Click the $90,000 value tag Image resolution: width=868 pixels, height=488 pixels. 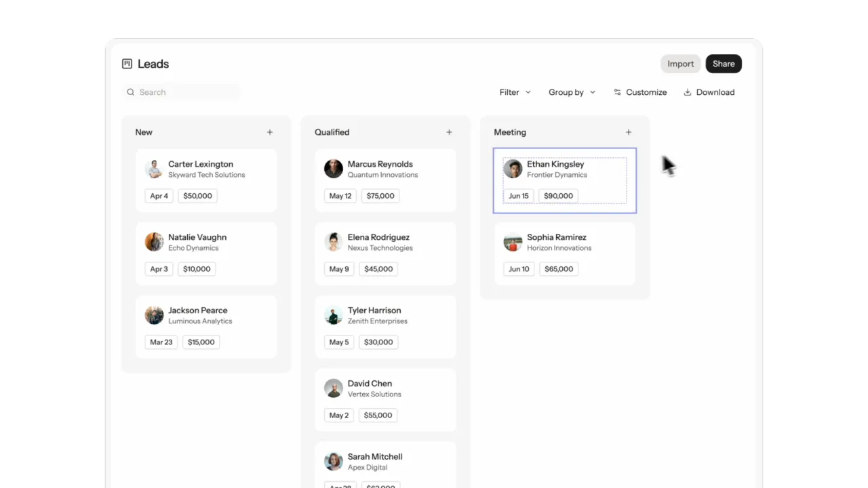tap(559, 196)
